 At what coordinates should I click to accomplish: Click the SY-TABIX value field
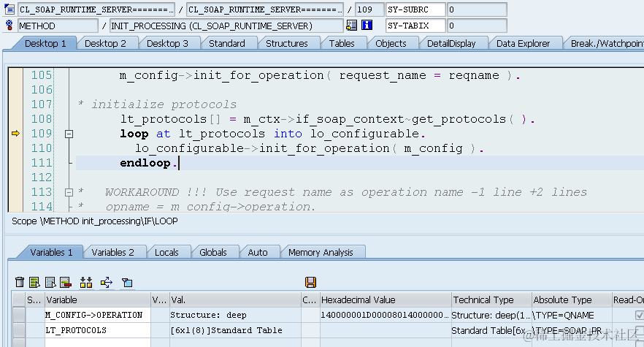[476, 26]
